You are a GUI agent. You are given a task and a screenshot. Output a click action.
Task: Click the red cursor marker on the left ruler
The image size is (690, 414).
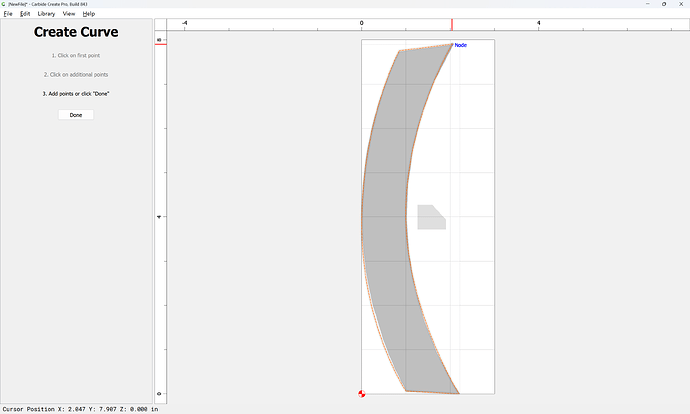tap(161, 44)
